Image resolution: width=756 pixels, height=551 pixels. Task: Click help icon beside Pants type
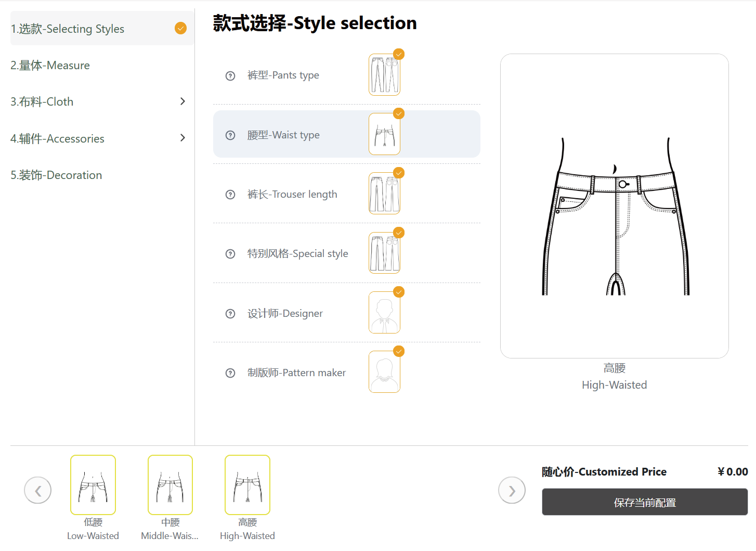pyautogui.click(x=230, y=76)
